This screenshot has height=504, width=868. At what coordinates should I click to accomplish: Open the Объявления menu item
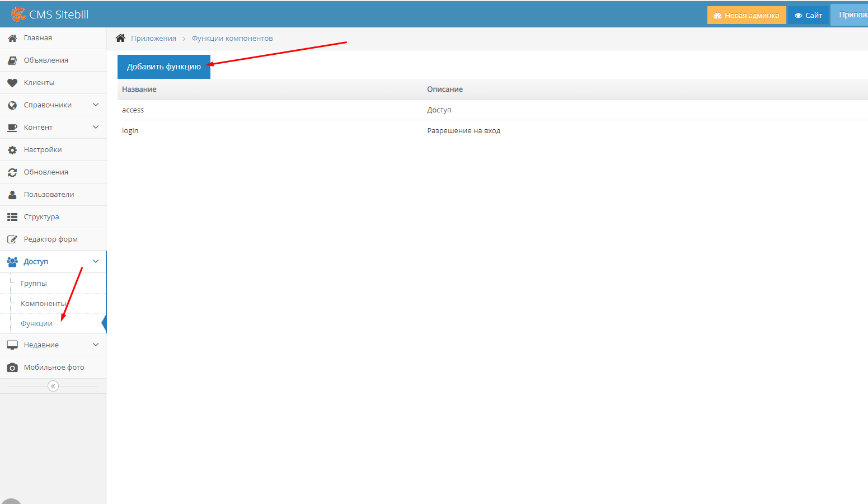pos(53,60)
